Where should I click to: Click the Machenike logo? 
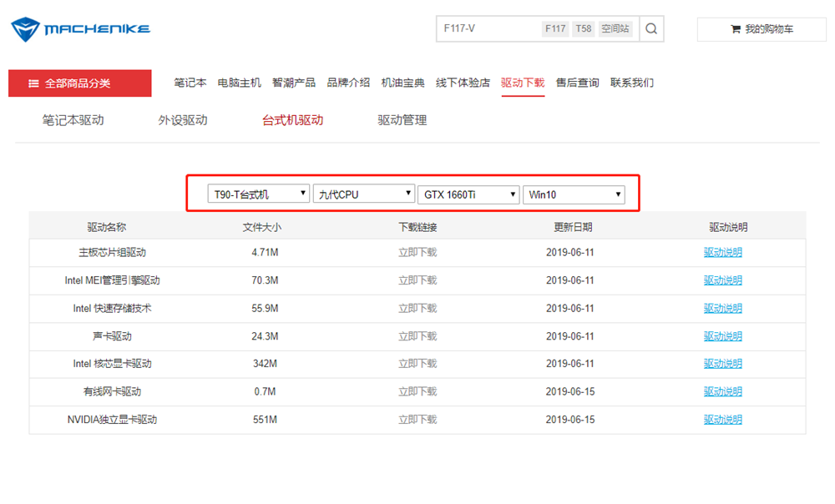tap(80, 29)
